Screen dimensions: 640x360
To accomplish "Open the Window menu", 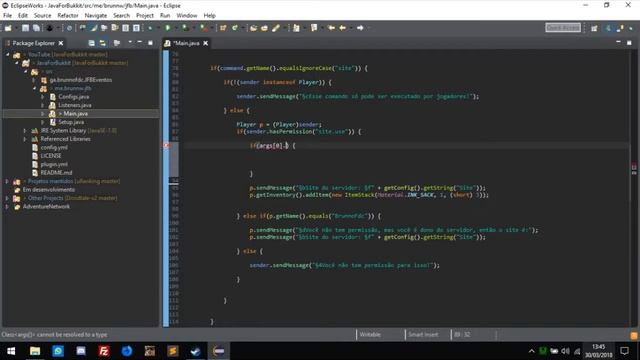I will (x=187, y=16).
